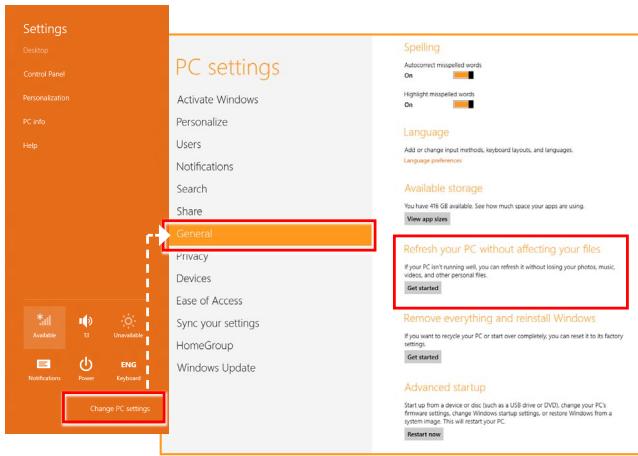Toggle Autocorrect misspelled words switch
The height and width of the screenshot is (456, 638).
tap(463, 75)
